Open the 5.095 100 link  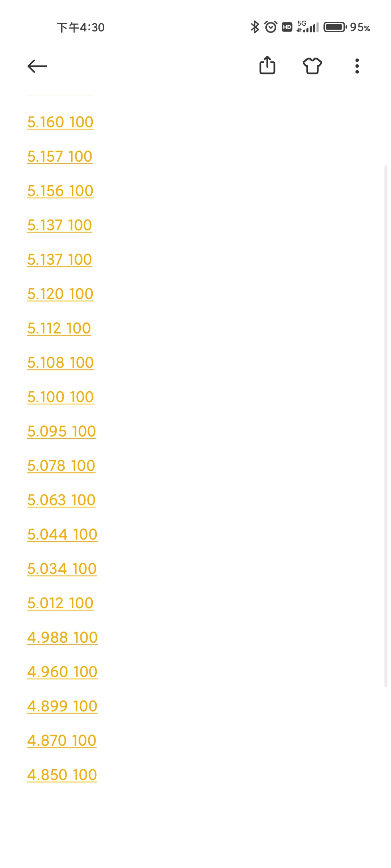(62, 431)
